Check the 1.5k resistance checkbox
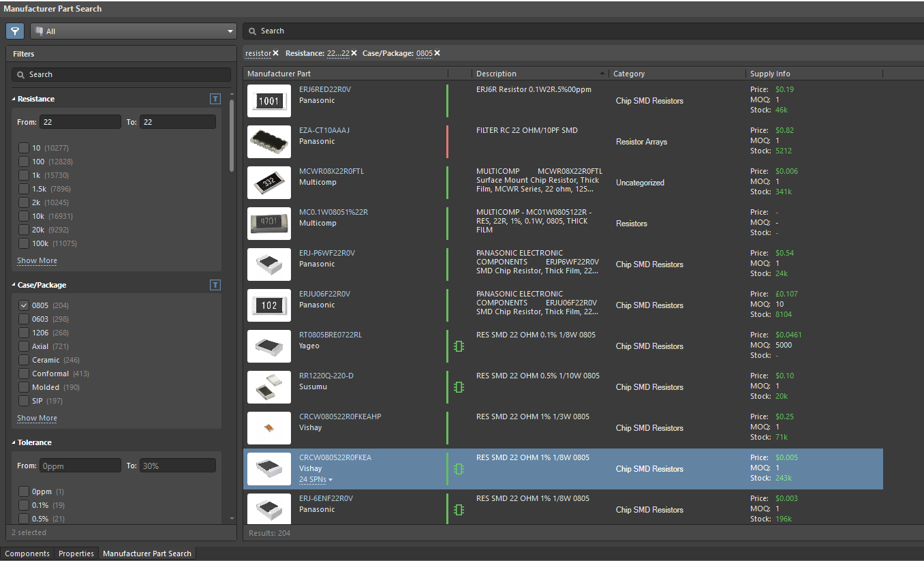 pos(24,189)
